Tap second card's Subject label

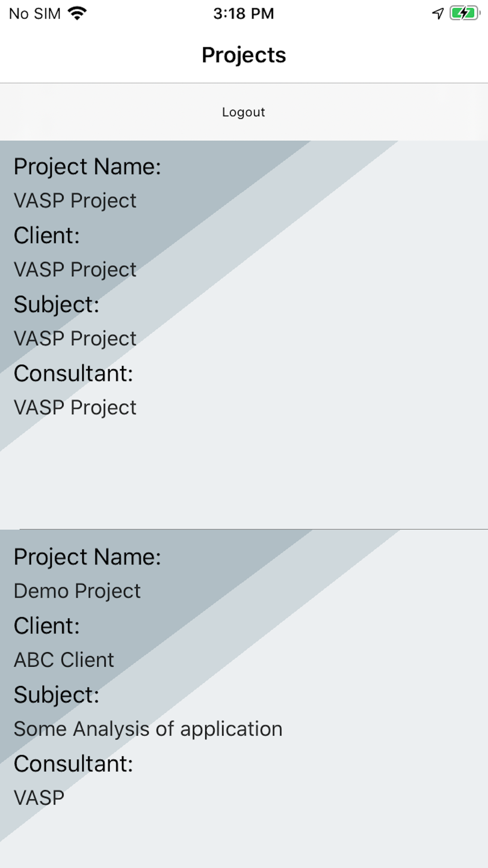coord(57,694)
